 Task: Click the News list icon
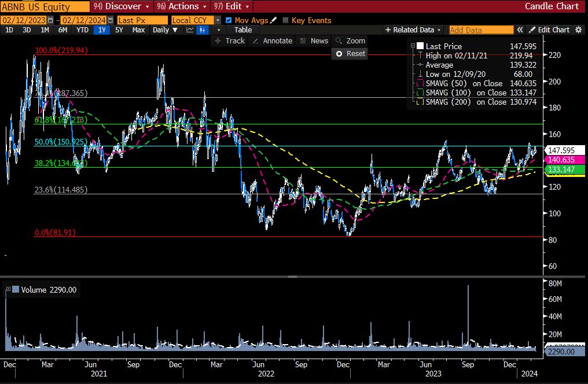point(303,41)
